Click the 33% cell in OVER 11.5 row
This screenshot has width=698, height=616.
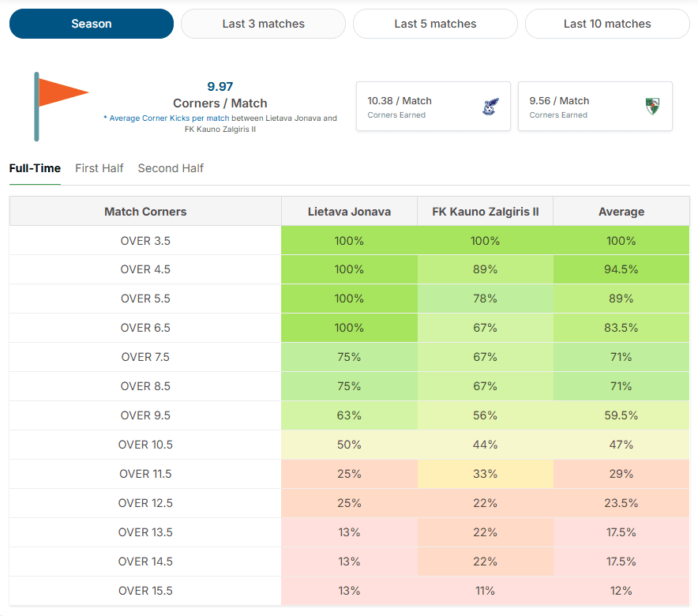(486, 474)
